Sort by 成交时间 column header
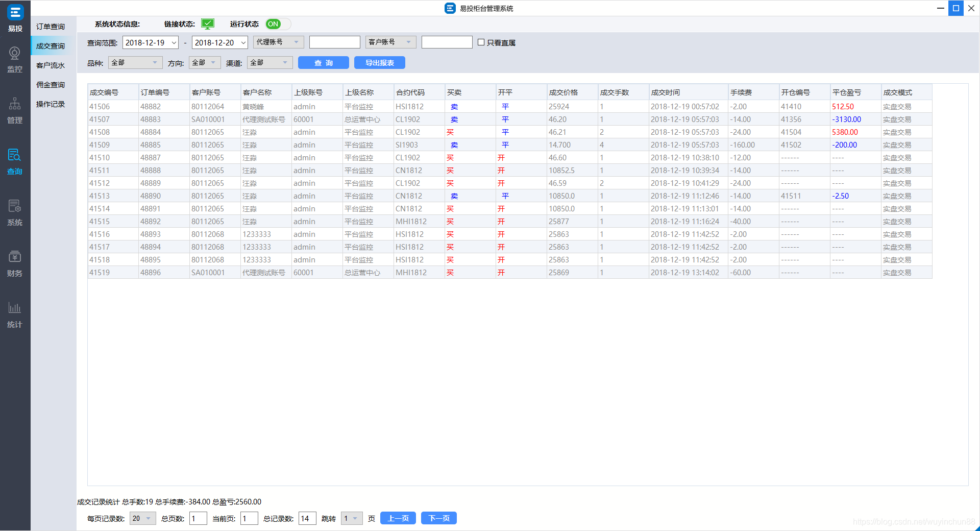The width and height of the screenshot is (980, 531). [x=689, y=92]
